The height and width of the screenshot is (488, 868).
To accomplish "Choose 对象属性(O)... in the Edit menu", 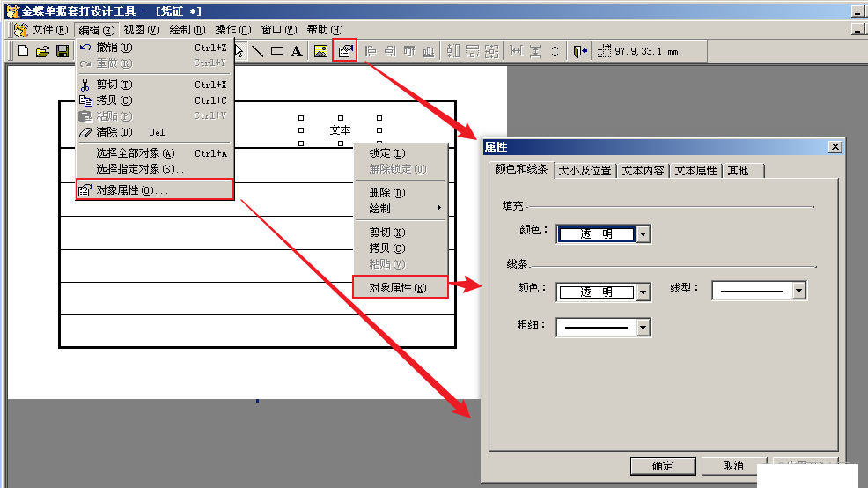I will 132,189.
